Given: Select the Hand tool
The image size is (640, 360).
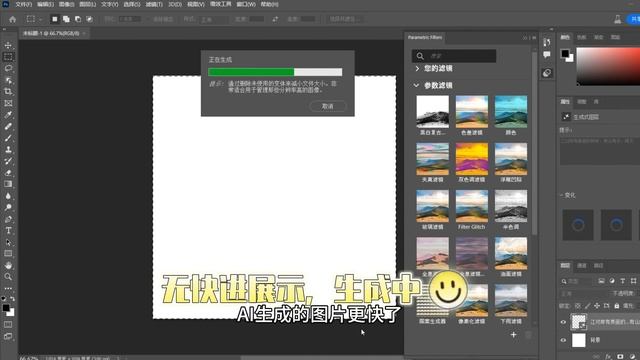Looking at the screenshot, I should point(8,265).
